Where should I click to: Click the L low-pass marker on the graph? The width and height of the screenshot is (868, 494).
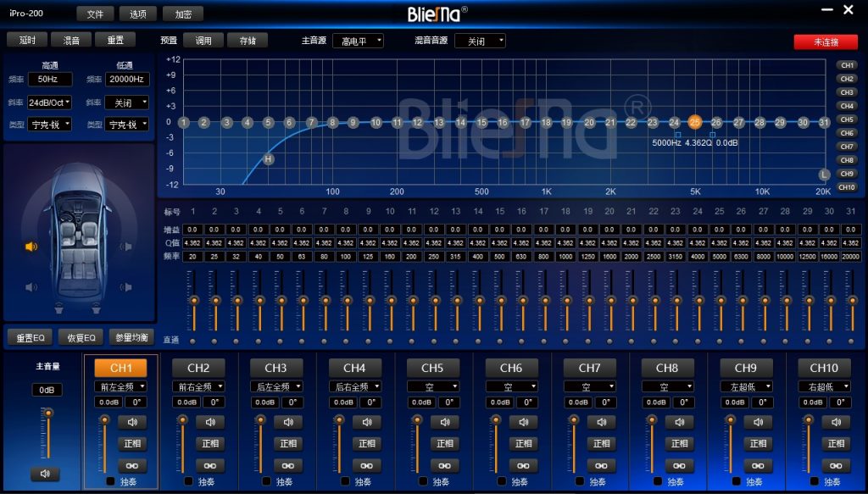click(824, 175)
